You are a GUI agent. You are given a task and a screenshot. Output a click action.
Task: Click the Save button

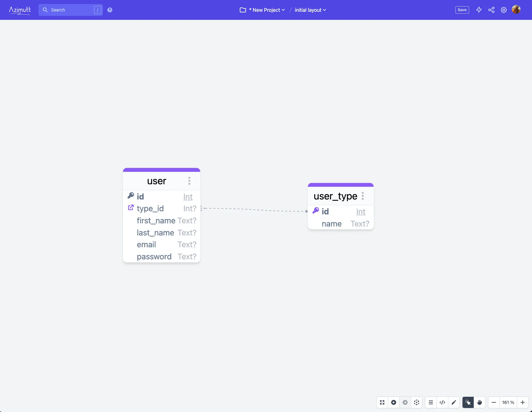462,10
